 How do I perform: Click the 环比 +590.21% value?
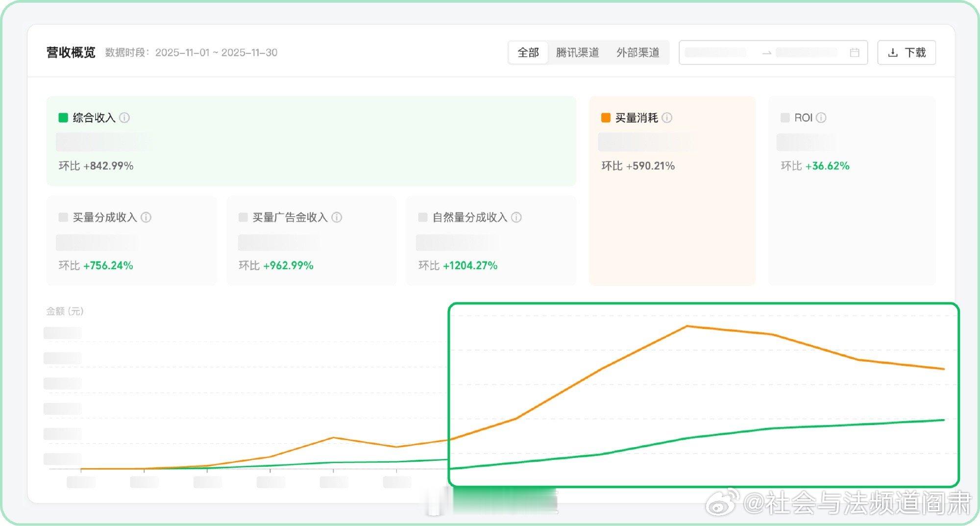638,166
